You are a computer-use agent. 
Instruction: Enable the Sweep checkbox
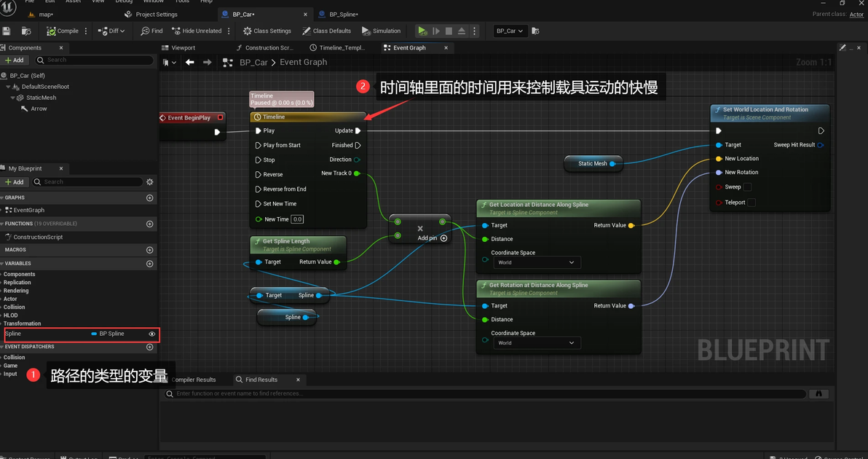(x=747, y=187)
